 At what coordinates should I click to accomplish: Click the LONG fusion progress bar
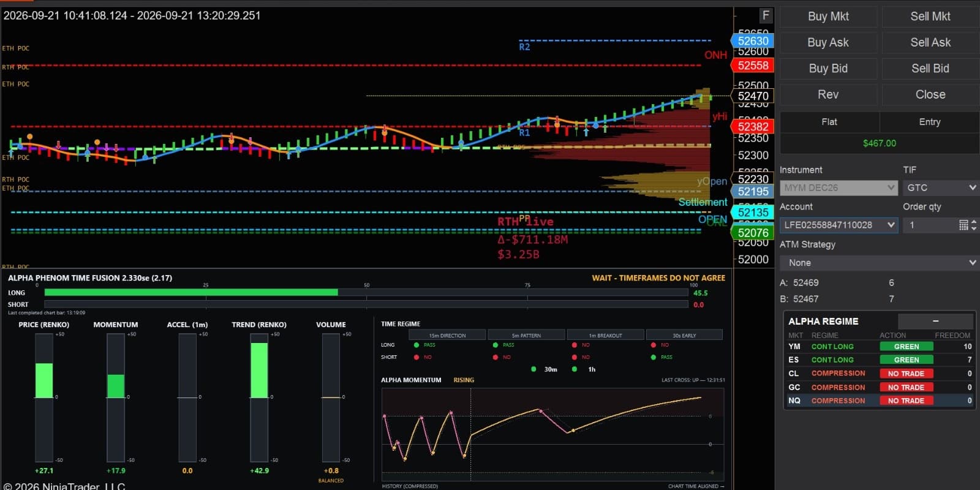(366, 293)
